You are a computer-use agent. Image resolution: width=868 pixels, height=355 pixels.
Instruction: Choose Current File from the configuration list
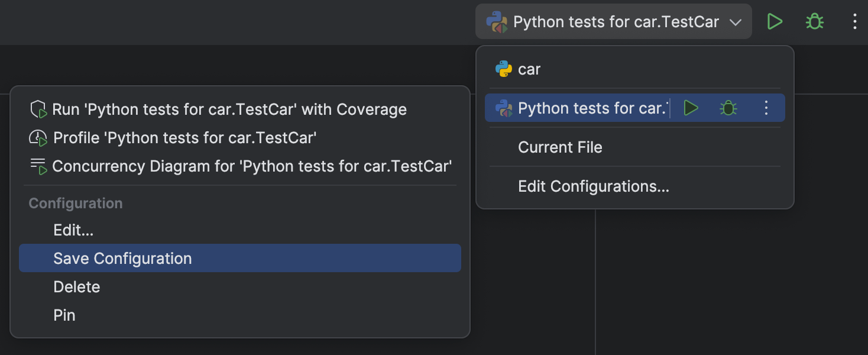(560, 147)
